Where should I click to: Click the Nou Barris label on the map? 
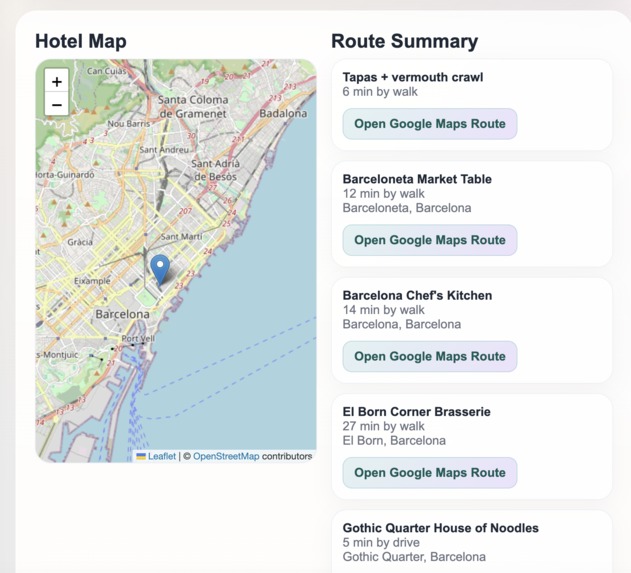tap(128, 124)
